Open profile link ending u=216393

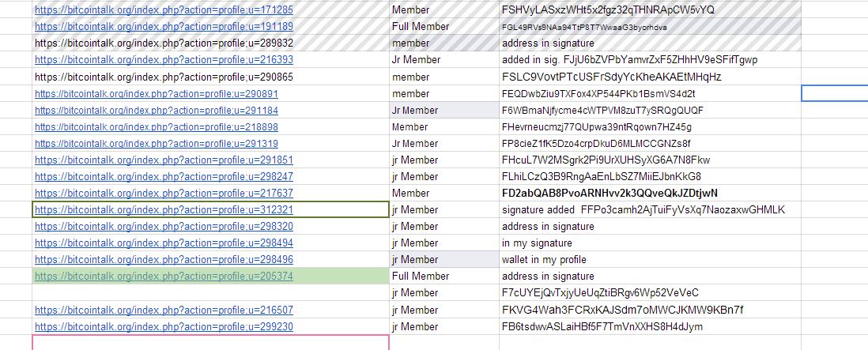164,60
